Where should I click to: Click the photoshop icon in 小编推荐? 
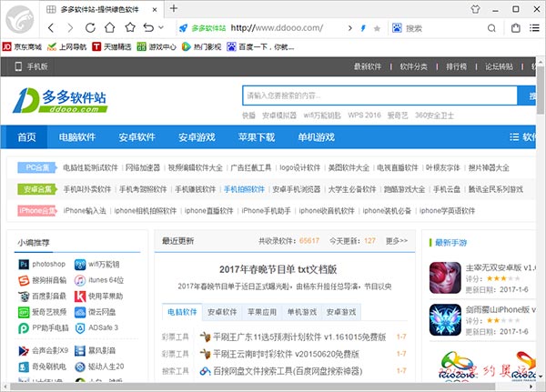[24, 265]
